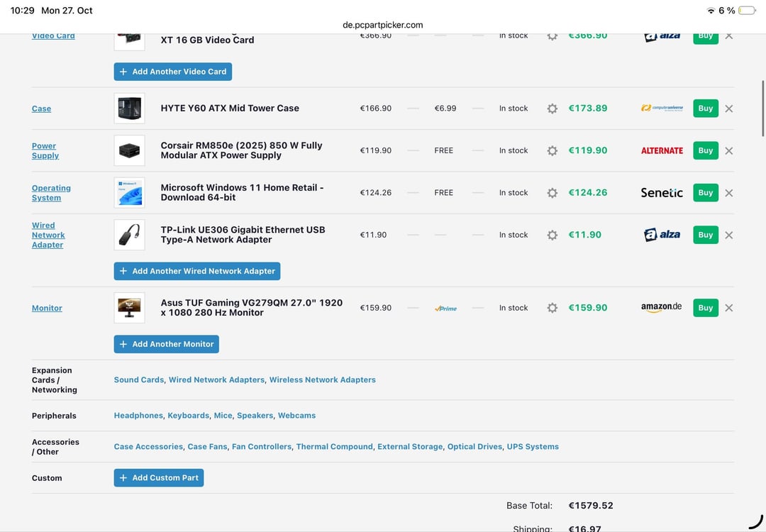The height and width of the screenshot is (532, 766).
Task: Open the Amazon.de merchant logo
Action: [661, 307]
